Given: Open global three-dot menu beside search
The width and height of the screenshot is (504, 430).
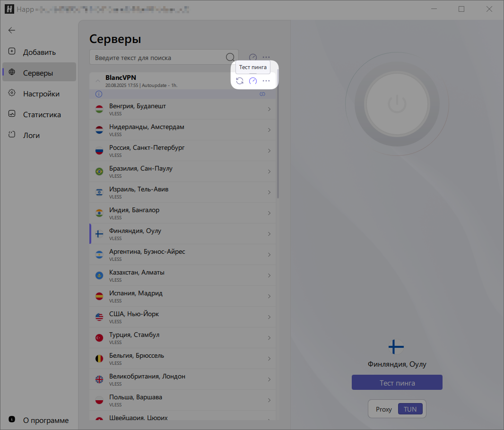Looking at the screenshot, I should (x=266, y=57).
